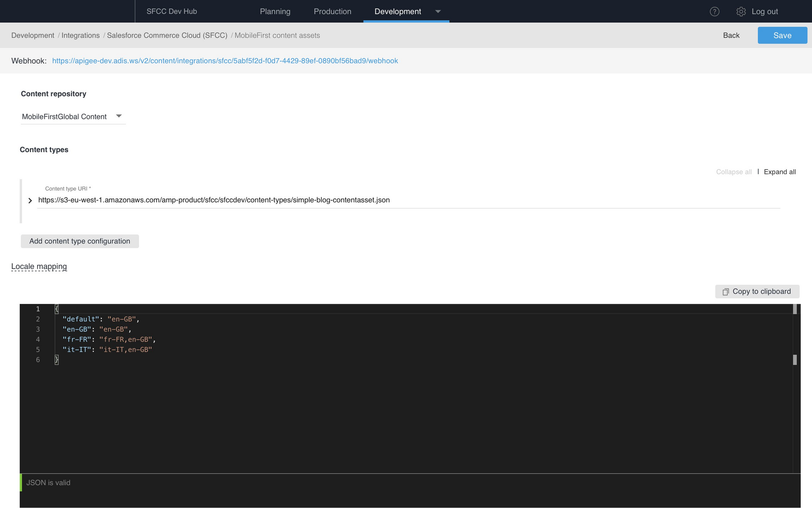The image size is (812, 508).
Task: Place cursor on the "en-GB": "en-GB" line
Action: 97,329
